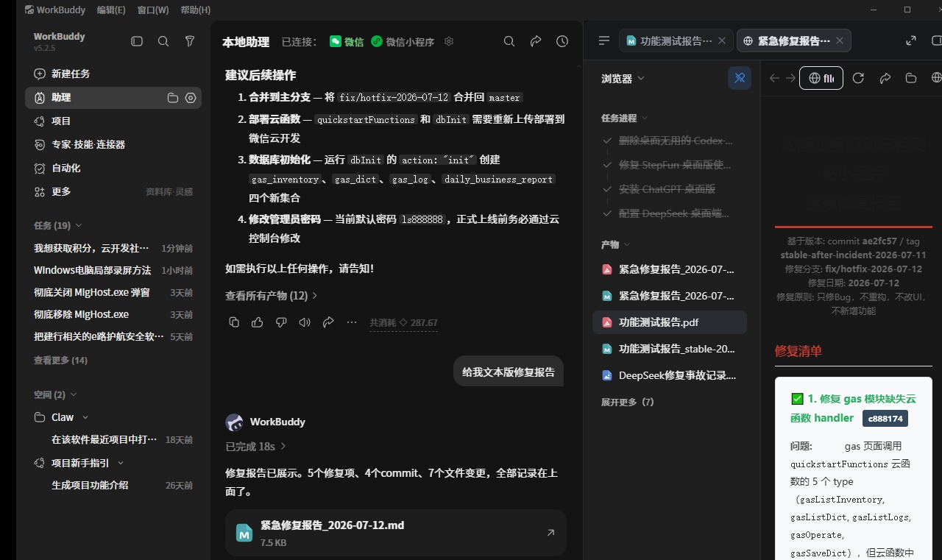Share the reply with the arrow icon
This screenshot has height=560, width=942.
[x=328, y=322]
